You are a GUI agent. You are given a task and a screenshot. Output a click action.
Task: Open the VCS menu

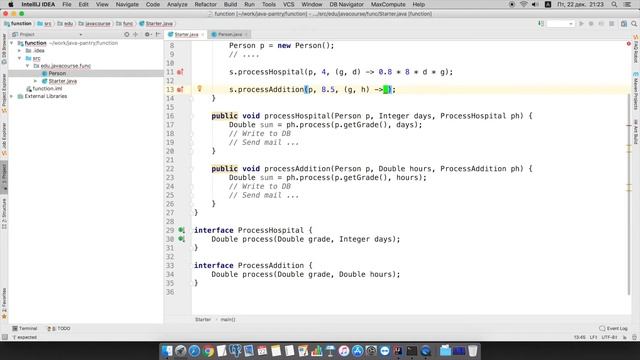click(x=289, y=4)
